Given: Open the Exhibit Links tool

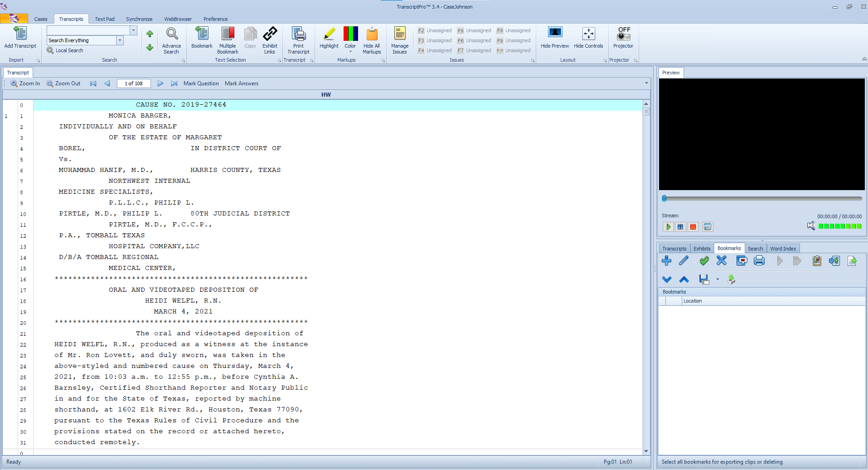Looking at the screenshot, I should [270, 40].
